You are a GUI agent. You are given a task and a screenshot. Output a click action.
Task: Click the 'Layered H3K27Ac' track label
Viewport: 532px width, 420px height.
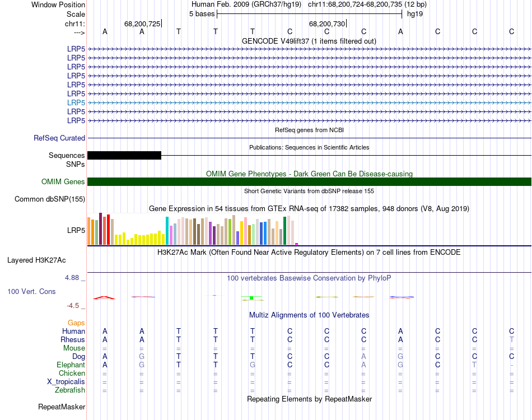36,260
